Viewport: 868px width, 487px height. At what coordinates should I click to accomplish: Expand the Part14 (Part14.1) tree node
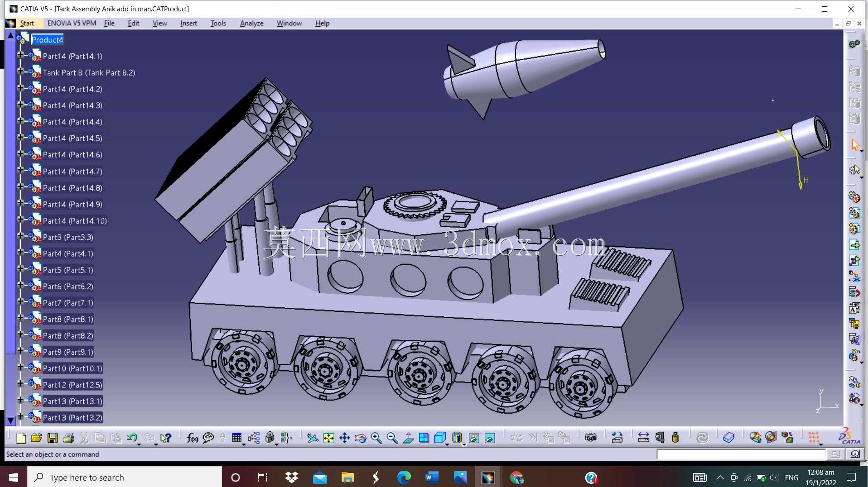[20, 55]
